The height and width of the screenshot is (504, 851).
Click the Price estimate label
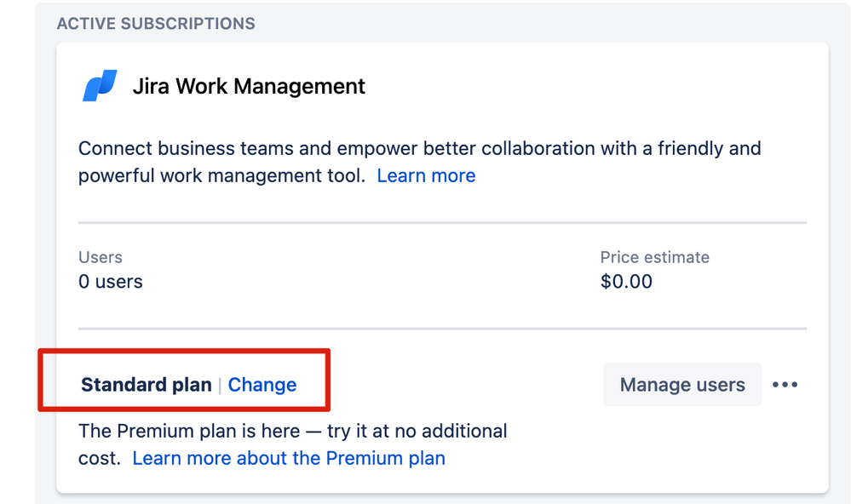pos(654,257)
